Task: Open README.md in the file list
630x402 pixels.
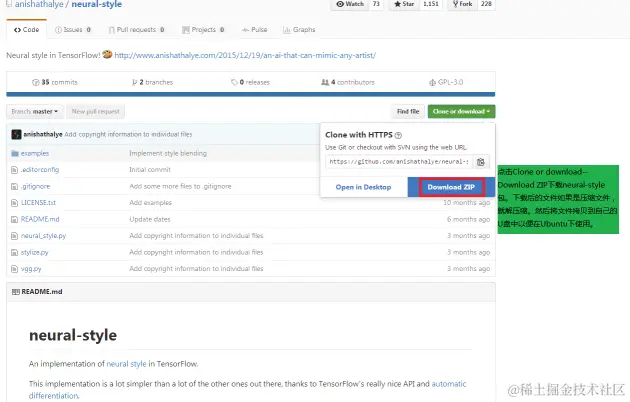Action: tap(40, 219)
